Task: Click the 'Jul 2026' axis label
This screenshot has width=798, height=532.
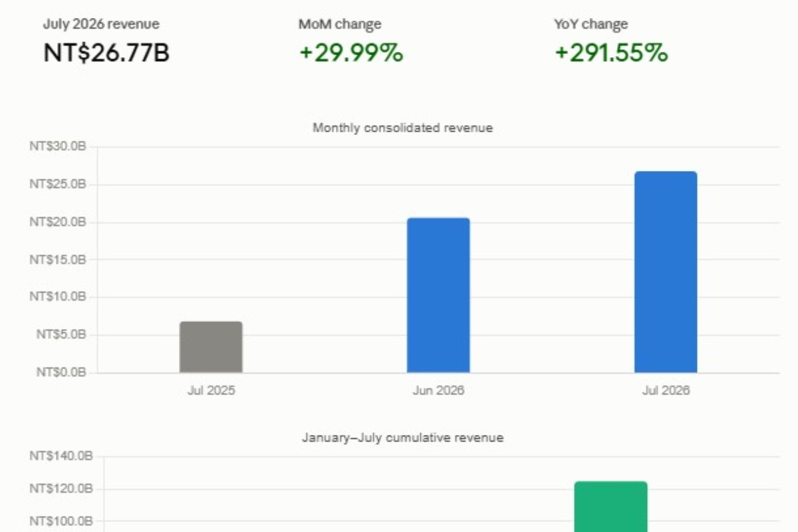Action: [x=666, y=390]
